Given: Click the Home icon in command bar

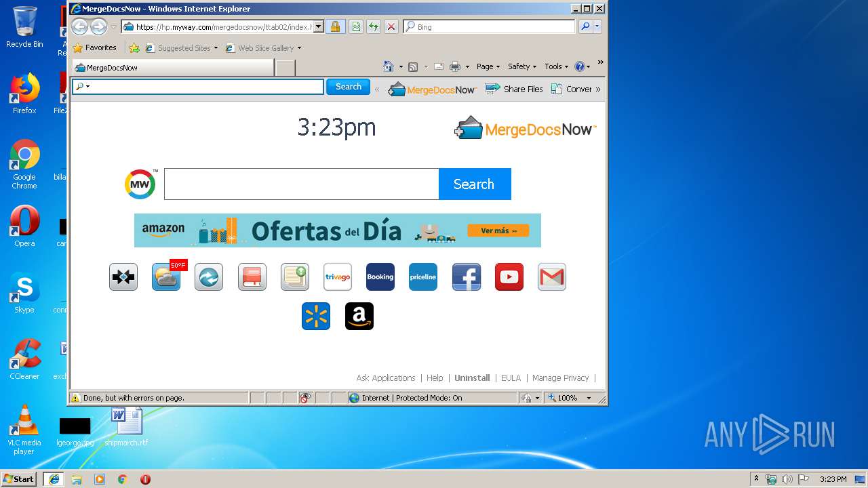Looking at the screenshot, I should 389,66.
